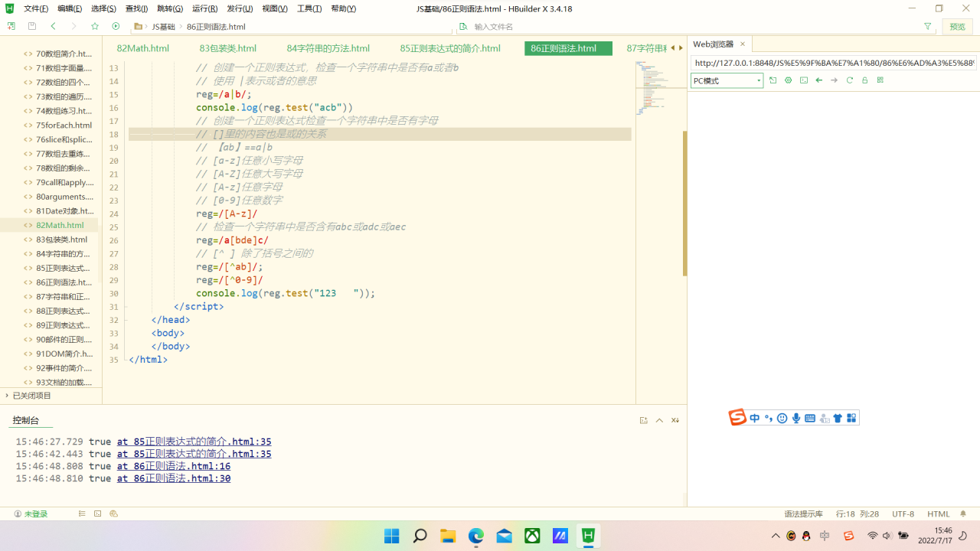This screenshot has height=551, width=980.
Task: Click the open-in-external-browser icon
Action: [773, 80]
